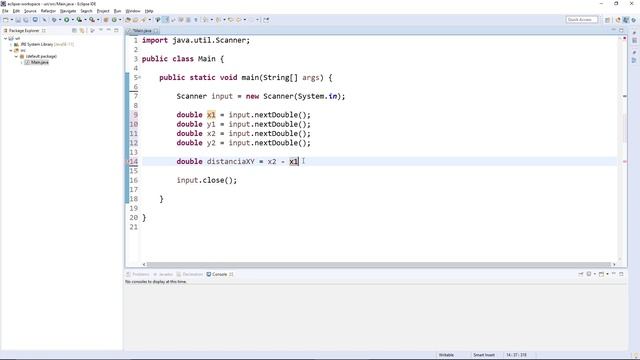This screenshot has height=360, width=640.
Task: Click the x1 variable on line 9
Action: click(211, 115)
